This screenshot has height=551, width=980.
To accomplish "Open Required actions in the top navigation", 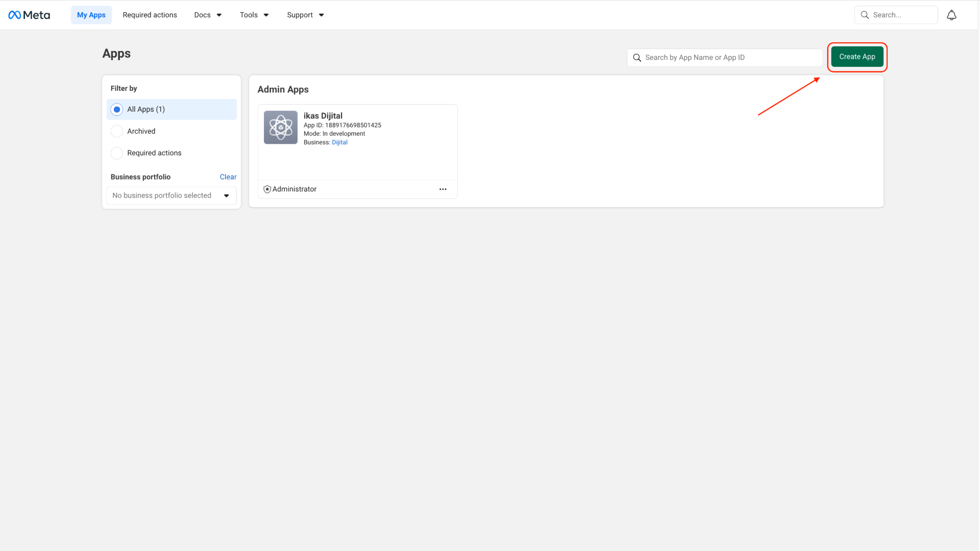I will click(x=150, y=15).
